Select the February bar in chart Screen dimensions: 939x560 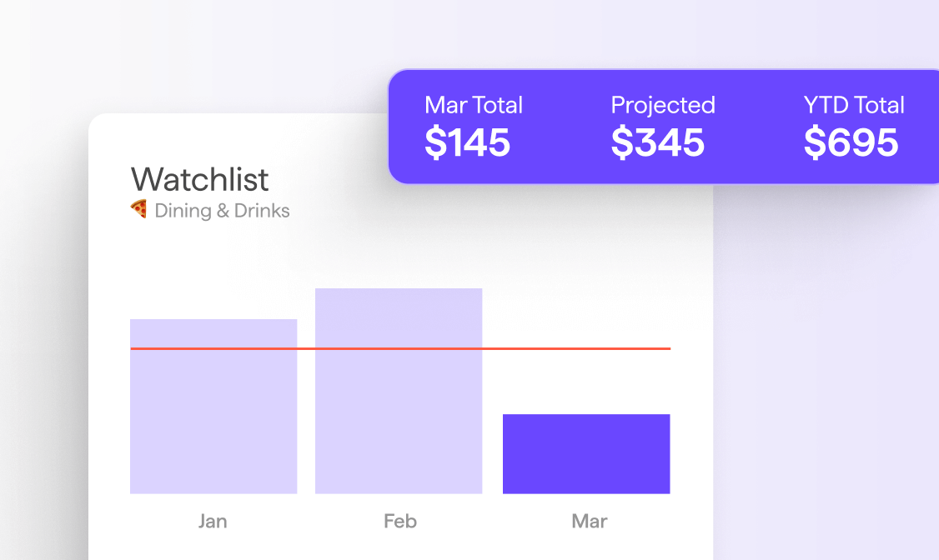(399, 391)
